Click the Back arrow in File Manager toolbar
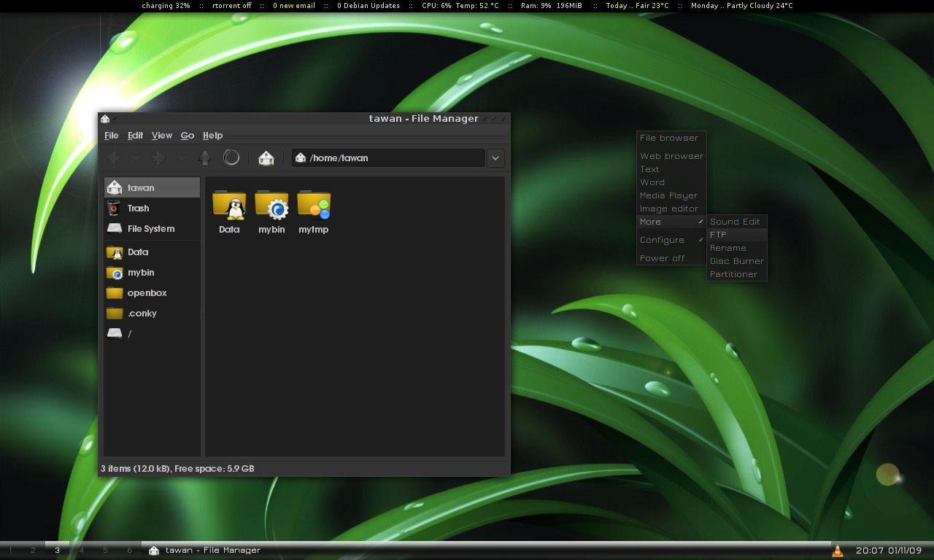This screenshot has height=560, width=934. point(114,157)
